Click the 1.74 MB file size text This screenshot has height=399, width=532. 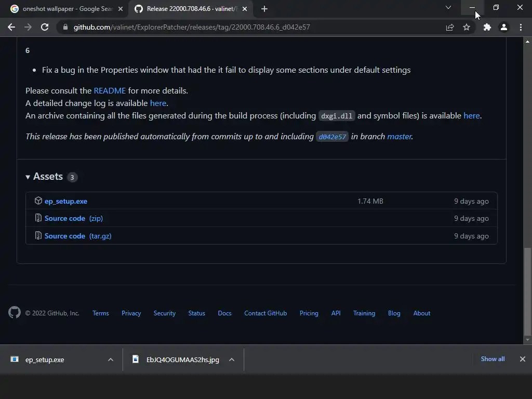370,201
